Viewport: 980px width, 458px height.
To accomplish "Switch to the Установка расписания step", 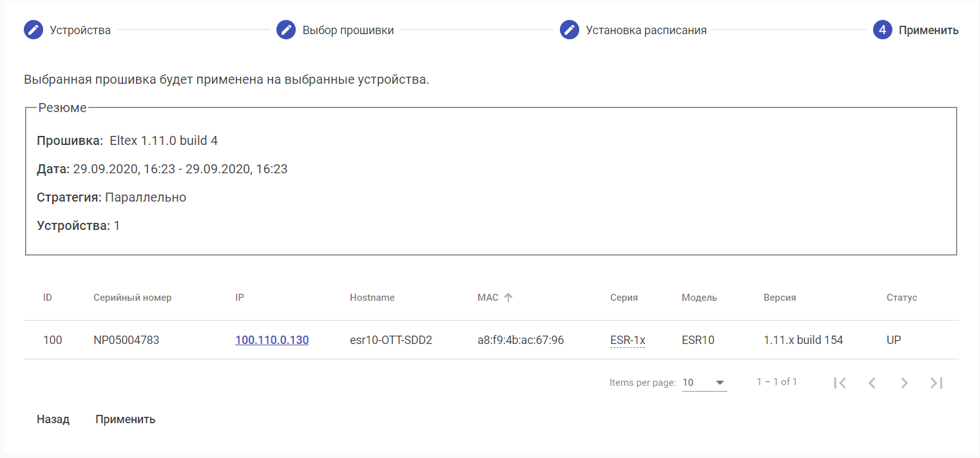I will (x=646, y=30).
